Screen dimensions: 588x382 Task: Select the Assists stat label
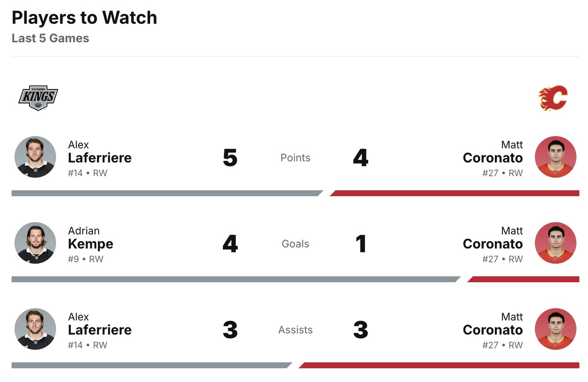[295, 330]
